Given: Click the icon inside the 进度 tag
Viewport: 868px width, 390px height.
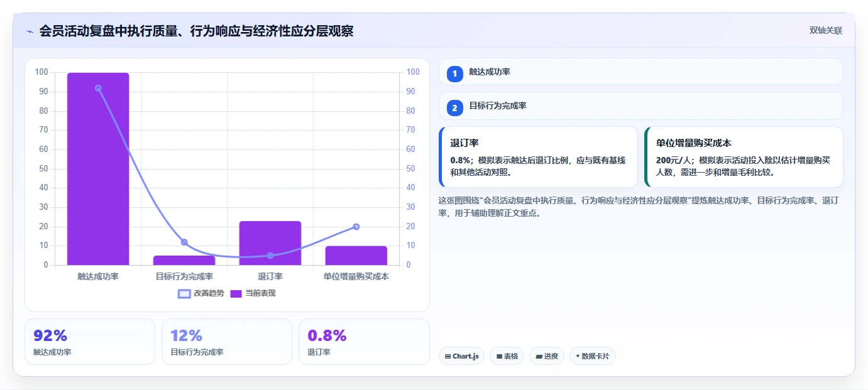Looking at the screenshot, I should (539, 356).
